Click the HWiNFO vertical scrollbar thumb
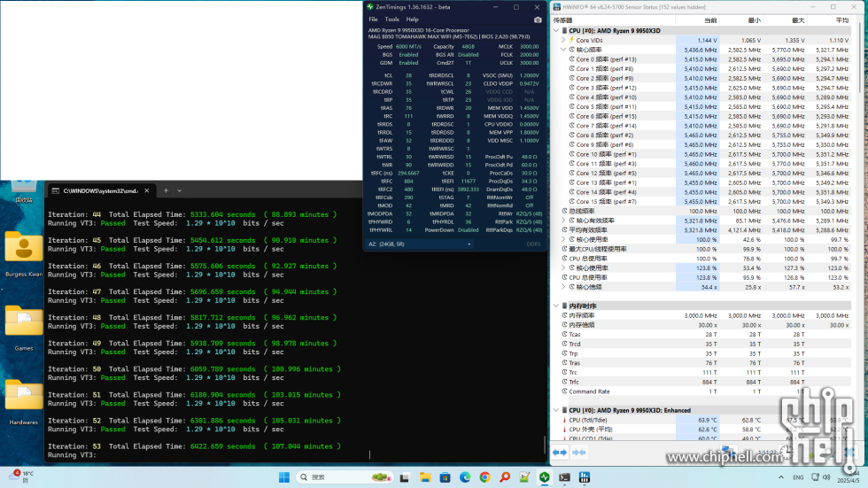The width and height of the screenshot is (868, 488). click(860, 58)
